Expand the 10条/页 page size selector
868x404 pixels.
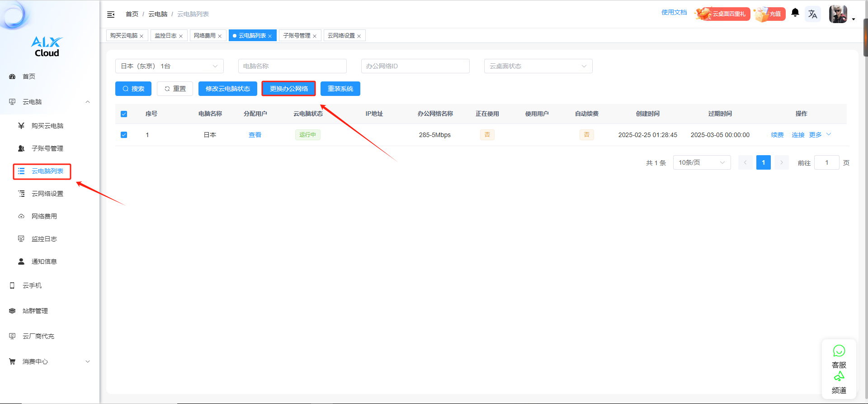click(x=701, y=162)
